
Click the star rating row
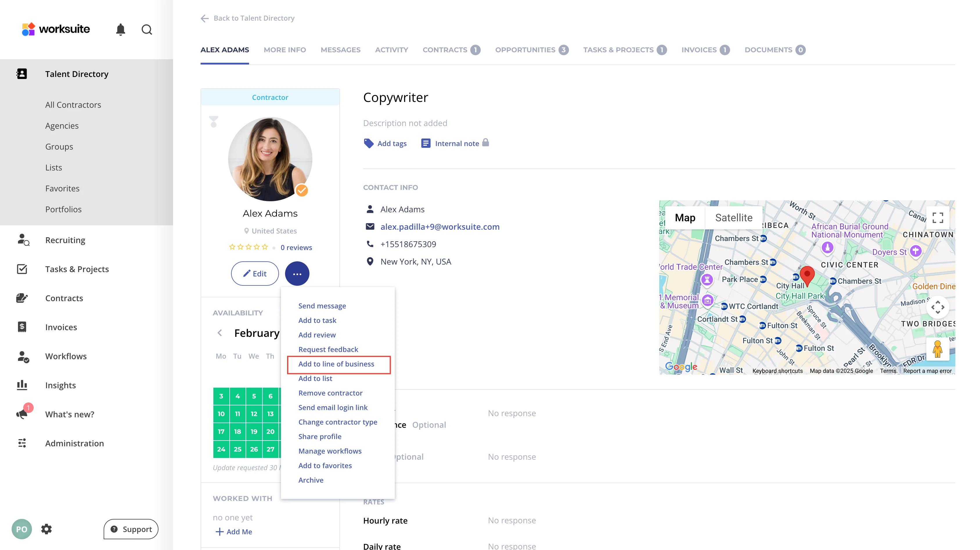[x=249, y=247]
